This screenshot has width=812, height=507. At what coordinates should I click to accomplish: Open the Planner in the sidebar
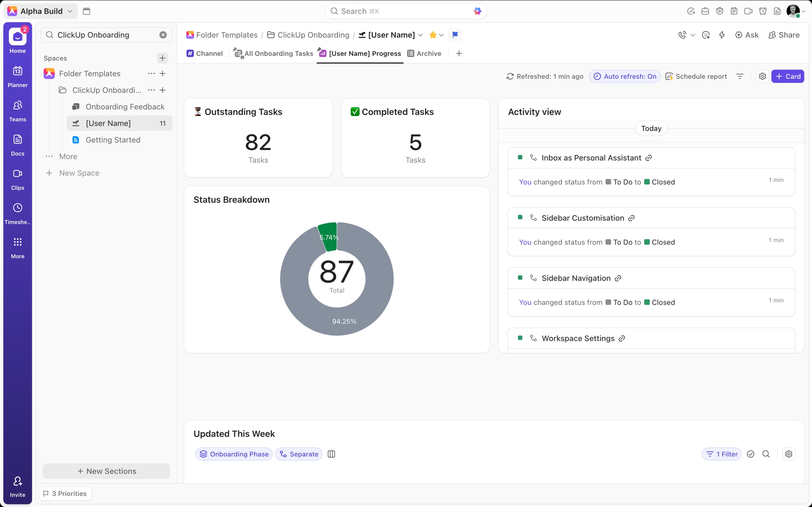(17, 77)
